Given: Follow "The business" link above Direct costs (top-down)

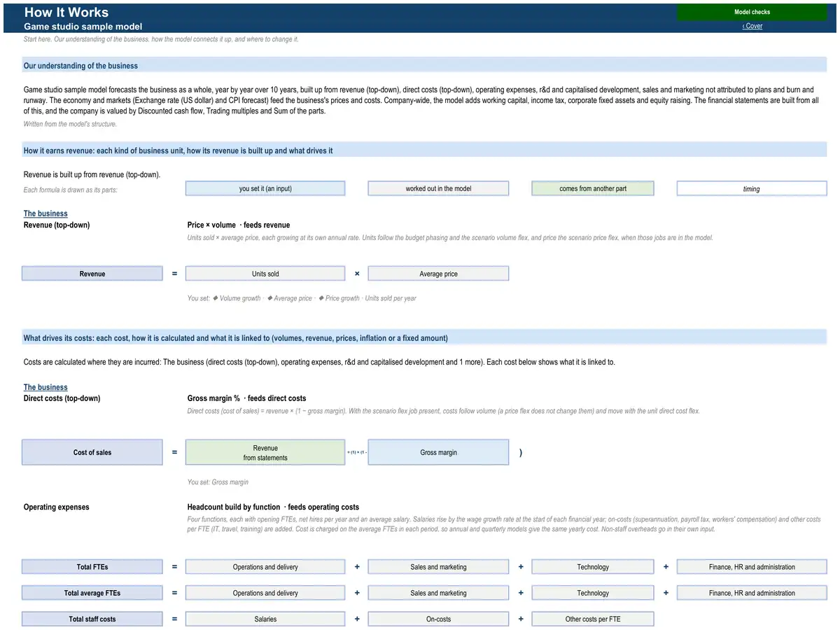Looking at the screenshot, I should (45, 387).
